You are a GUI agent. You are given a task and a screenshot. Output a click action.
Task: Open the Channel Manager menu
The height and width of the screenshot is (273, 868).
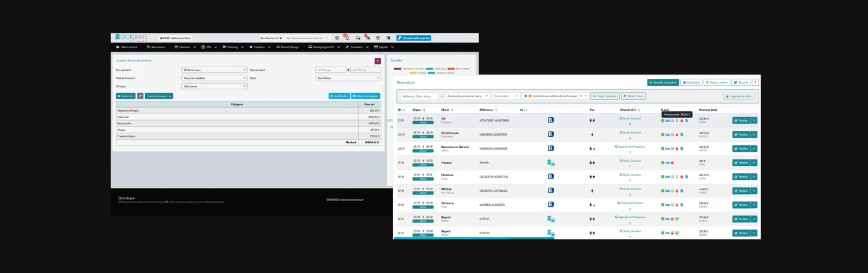pyautogui.click(x=287, y=47)
